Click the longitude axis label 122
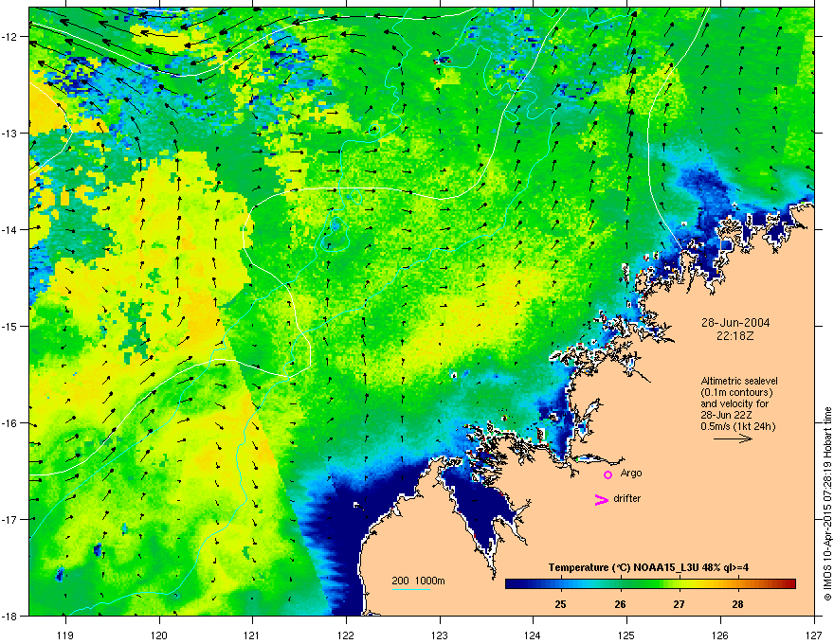The height and width of the screenshot is (644, 834). [x=346, y=635]
